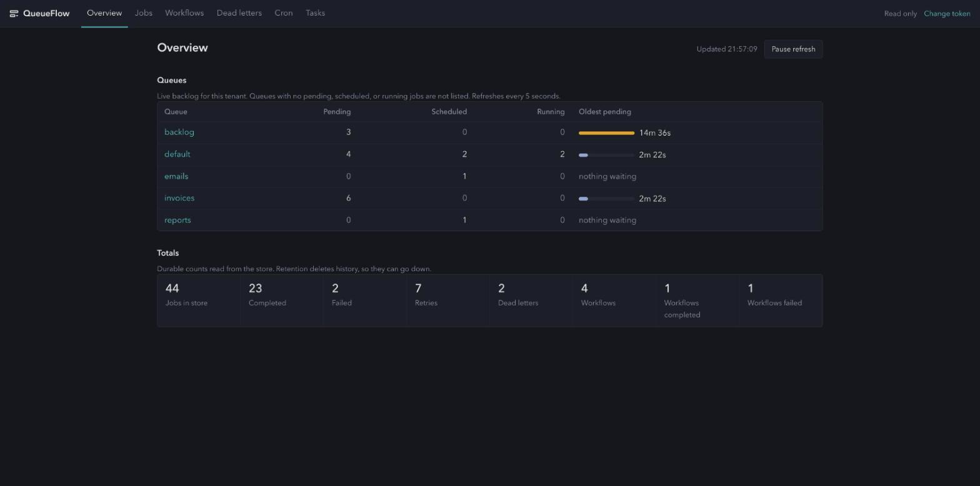The width and height of the screenshot is (980, 486).
Task: Open the Overview tab
Action: point(104,13)
